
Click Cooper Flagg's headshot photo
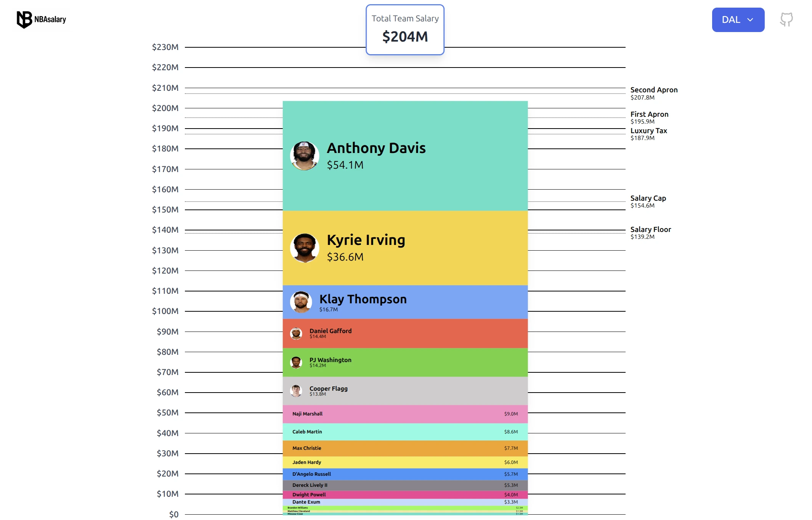(296, 391)
